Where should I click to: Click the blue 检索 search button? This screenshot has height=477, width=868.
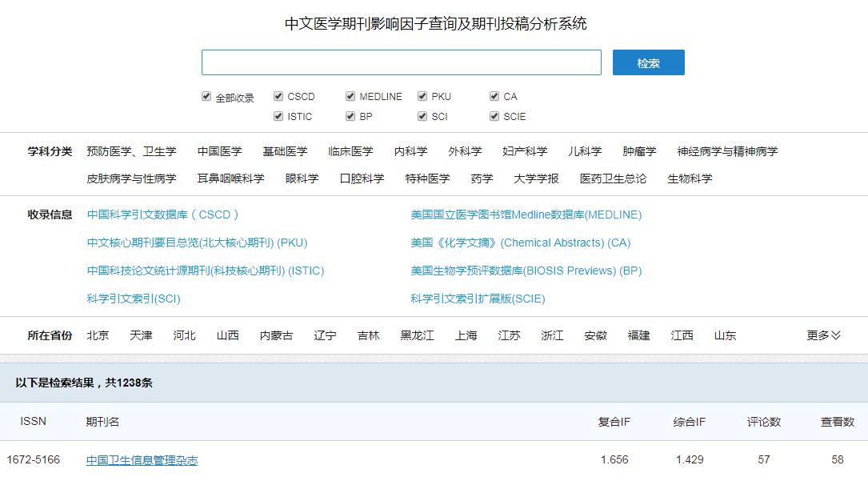648,62
